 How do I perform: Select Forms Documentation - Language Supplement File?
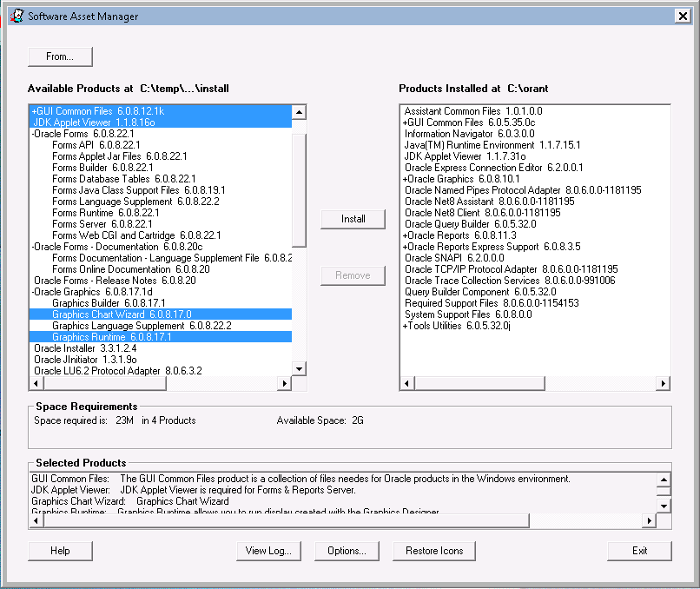172,258
